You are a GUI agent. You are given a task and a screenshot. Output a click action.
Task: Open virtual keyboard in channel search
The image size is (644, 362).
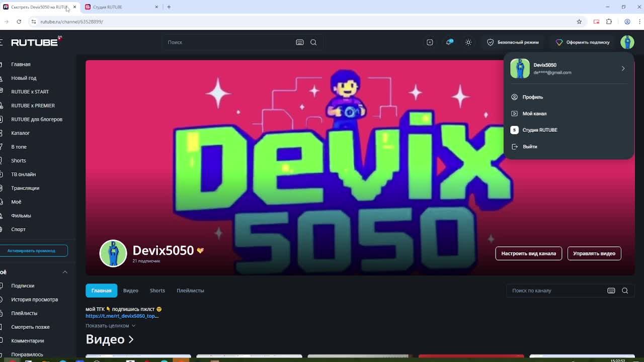(x=611, y=291)
